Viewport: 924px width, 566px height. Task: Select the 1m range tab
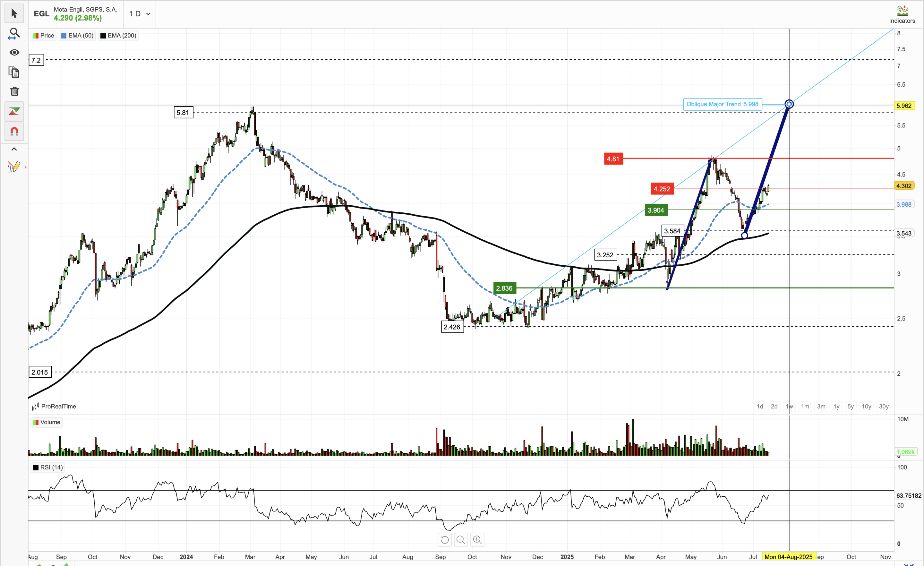[805, 406]
